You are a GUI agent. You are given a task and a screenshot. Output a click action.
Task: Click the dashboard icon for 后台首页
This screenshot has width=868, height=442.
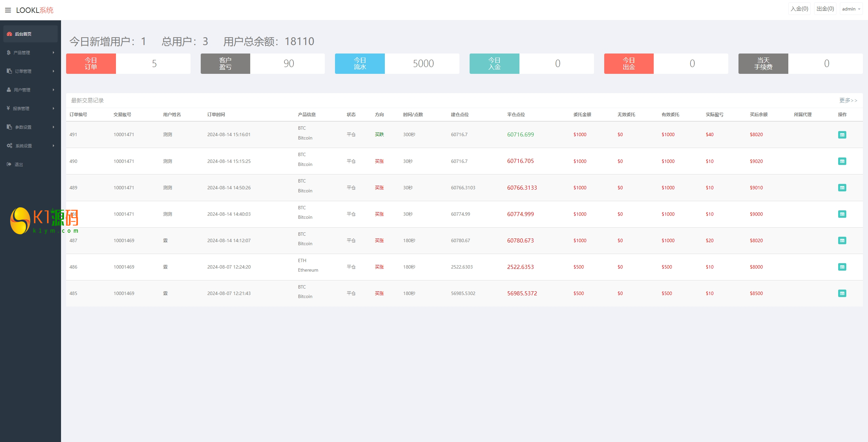pyautogui.click(x=9, y=34)
